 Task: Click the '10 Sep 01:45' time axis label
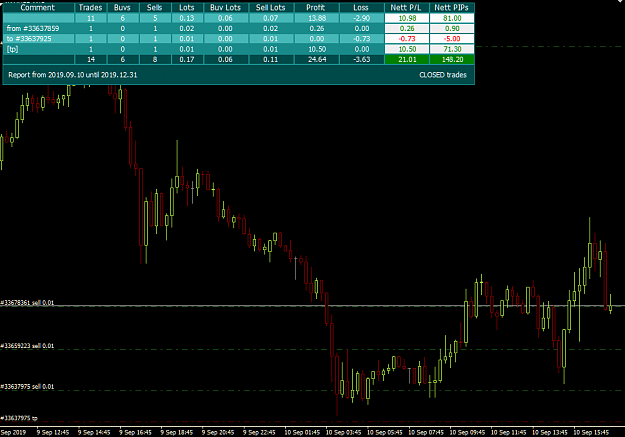point(302,432)
